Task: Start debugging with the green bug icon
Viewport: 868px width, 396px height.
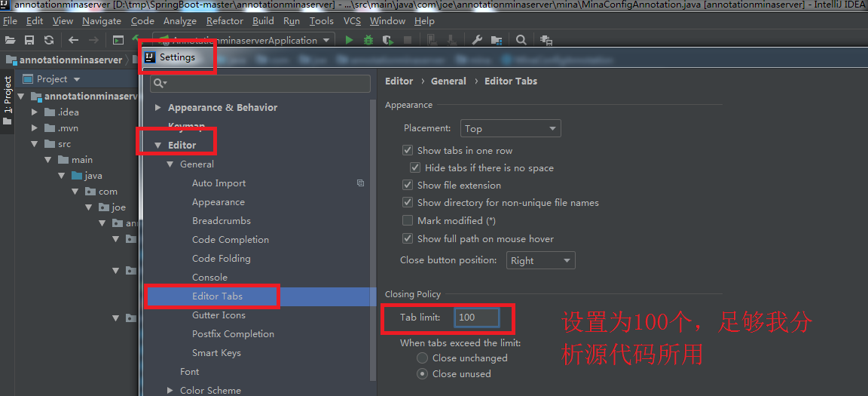Action: (368, 40)
